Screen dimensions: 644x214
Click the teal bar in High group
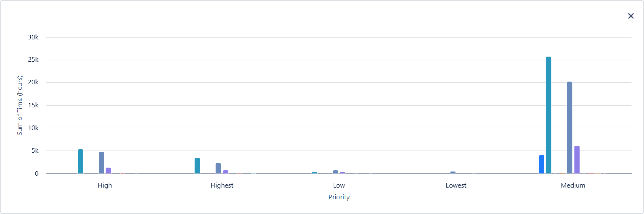[81, 161]
